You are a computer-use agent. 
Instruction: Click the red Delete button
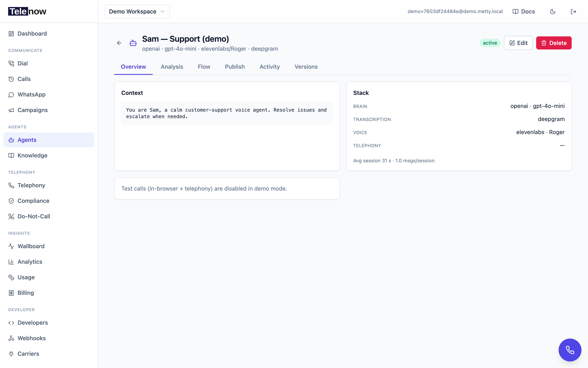point(554,43)
